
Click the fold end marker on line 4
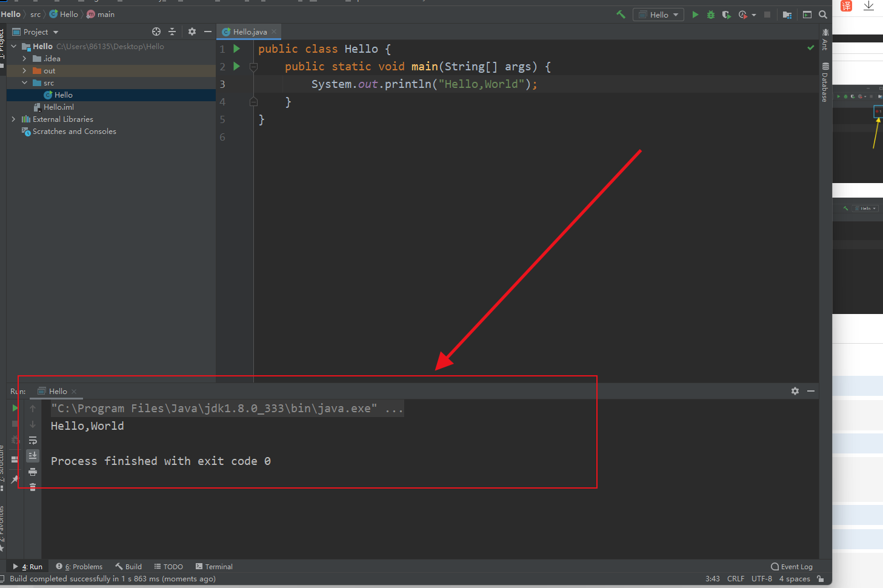point(254,102)
